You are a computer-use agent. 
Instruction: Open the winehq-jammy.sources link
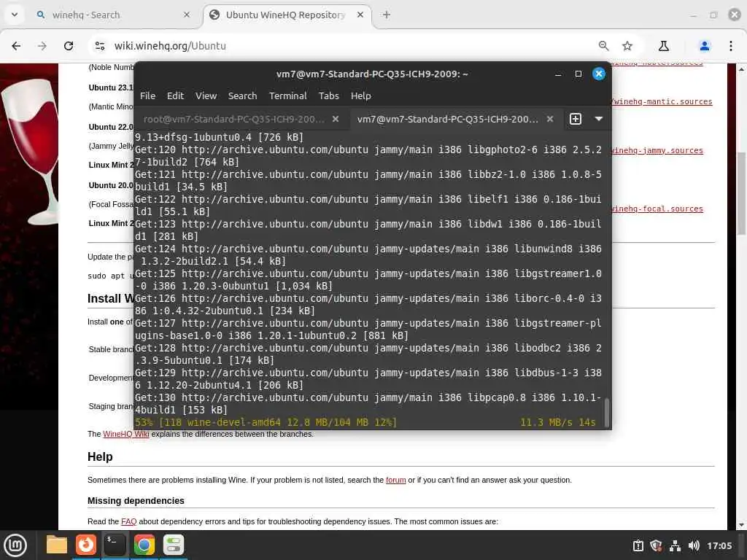tap(657, 150)
